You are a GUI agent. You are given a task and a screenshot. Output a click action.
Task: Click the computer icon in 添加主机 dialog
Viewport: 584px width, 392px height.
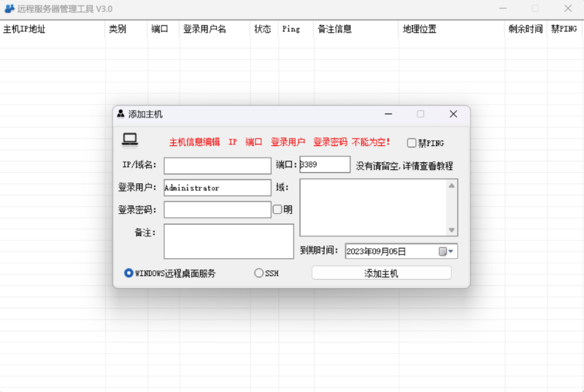pos(130,139)
